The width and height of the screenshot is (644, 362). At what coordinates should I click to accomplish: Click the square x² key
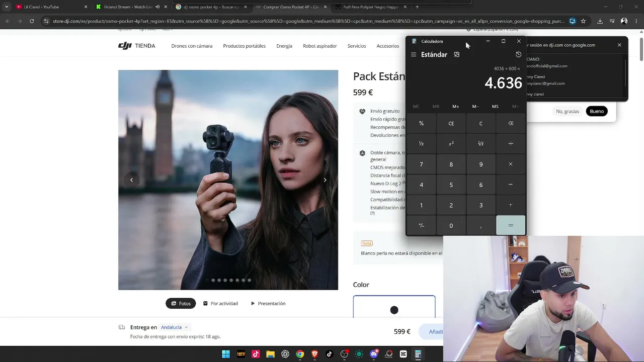point(451,144)
